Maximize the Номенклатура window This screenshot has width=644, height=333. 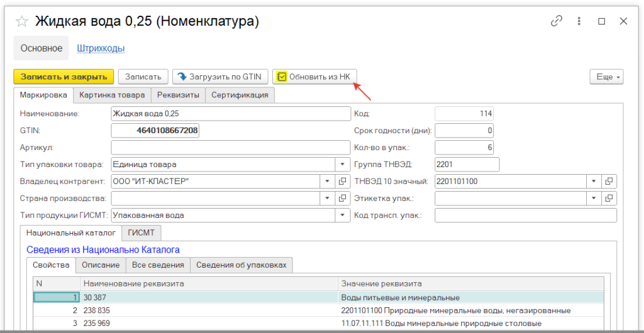[602, 21]
